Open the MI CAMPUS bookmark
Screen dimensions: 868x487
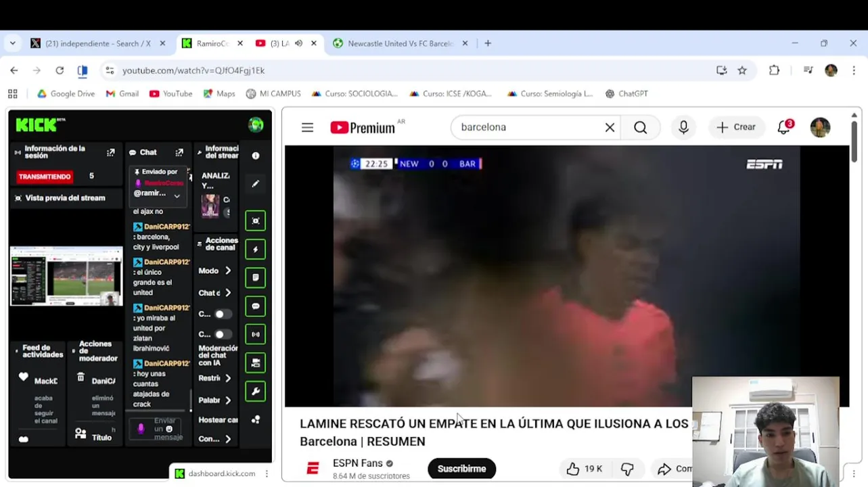(x=273, y=94)
